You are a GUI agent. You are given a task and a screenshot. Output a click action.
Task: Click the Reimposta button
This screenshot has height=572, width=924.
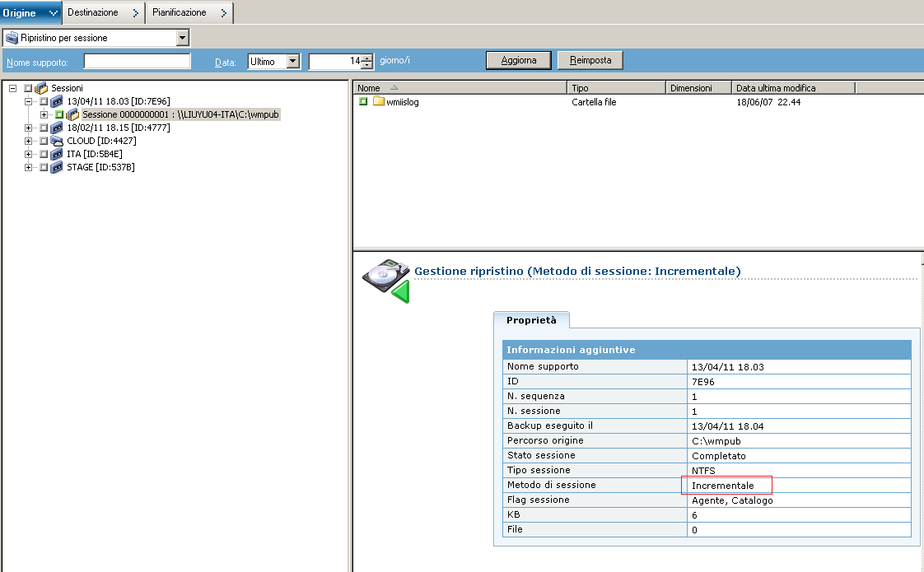590,60
